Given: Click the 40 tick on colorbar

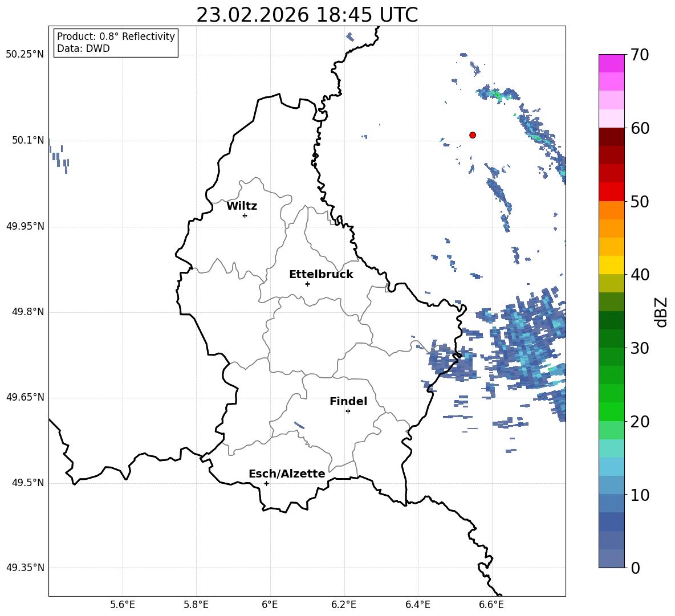Looking at the screenshot, I should click(x=640, y=275).
